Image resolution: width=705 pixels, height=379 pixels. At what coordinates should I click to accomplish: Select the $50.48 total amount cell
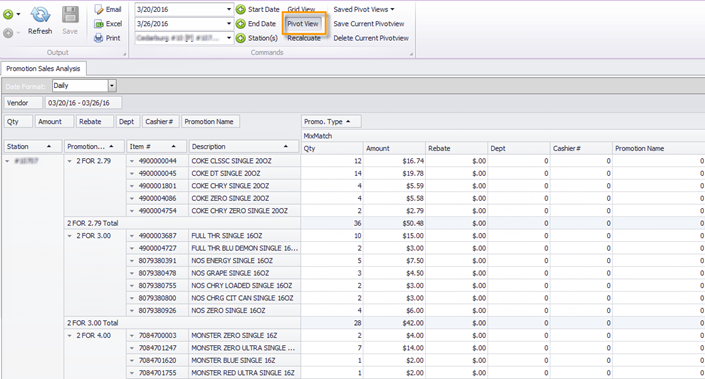[x=394, y=223]
